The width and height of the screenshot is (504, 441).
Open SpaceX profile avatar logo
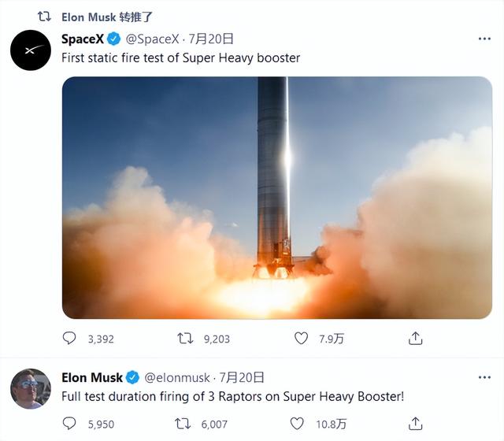[x=31, y=50]
